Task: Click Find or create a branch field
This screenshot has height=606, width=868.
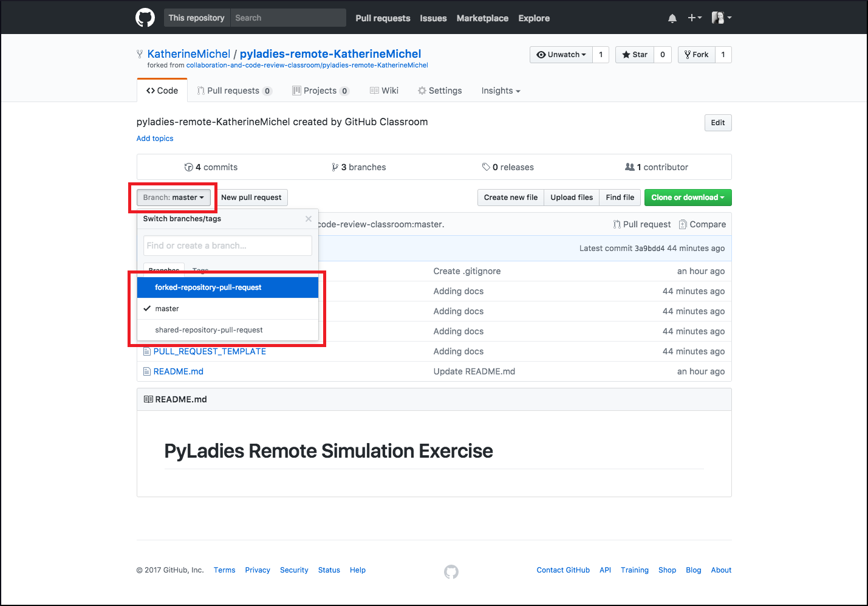Action: pos(228,246)
